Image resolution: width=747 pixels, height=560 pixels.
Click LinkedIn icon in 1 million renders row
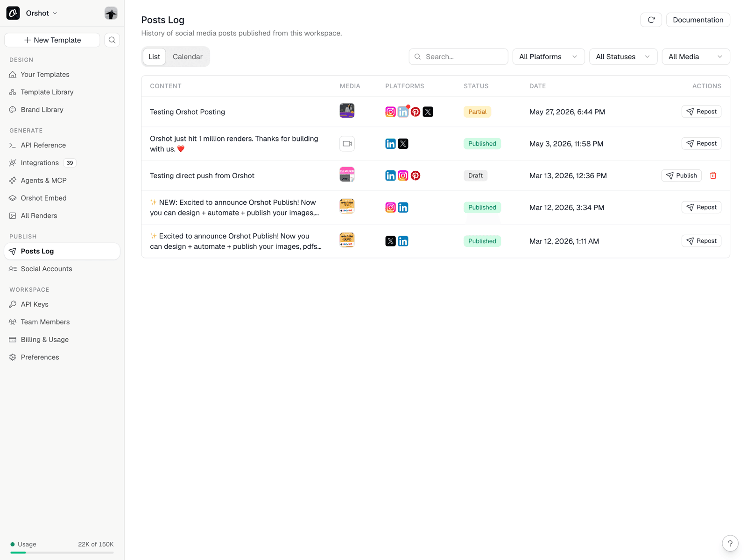click(391, 144)
